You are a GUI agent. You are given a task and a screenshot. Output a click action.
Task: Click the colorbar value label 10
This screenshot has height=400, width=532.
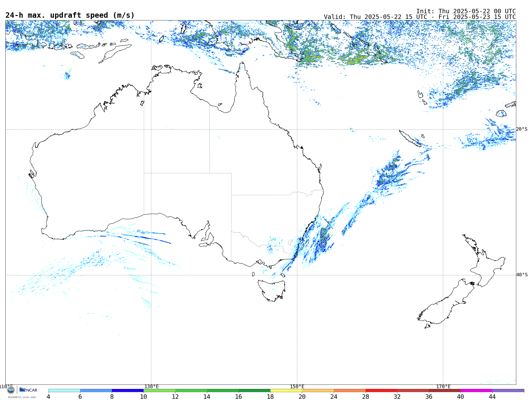click(144, 397)
